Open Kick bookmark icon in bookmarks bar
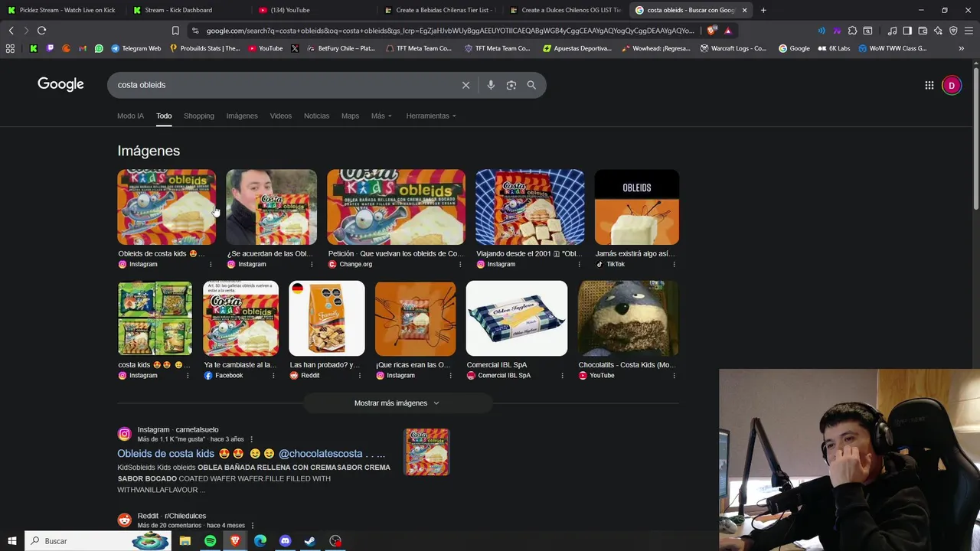 34,48
